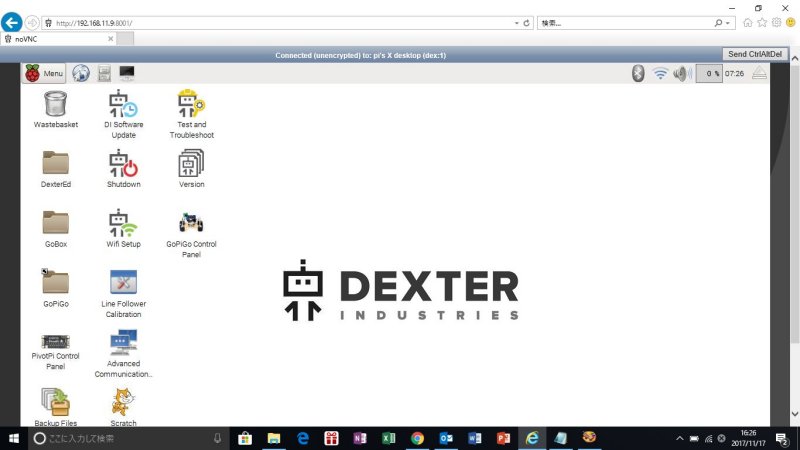Click the Windows taskbar search box
800x450 pixels.
pyautogui.click(x=128, y=438)
